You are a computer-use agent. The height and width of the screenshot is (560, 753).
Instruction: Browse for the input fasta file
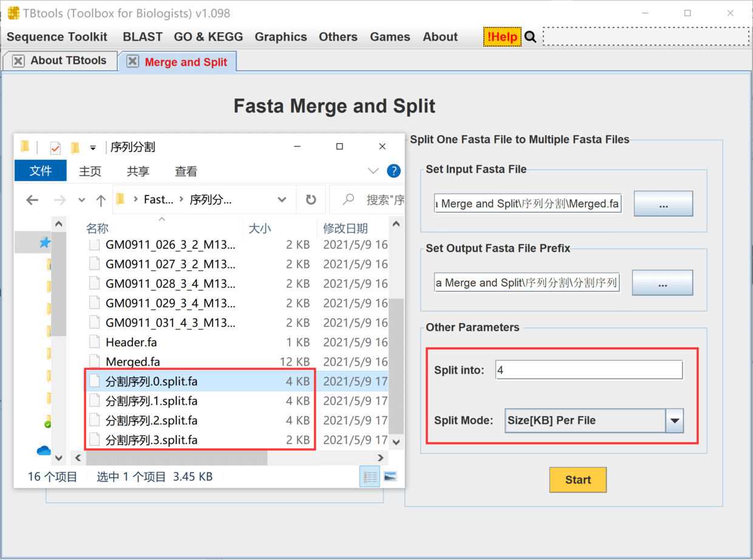[x=663, y=204]
